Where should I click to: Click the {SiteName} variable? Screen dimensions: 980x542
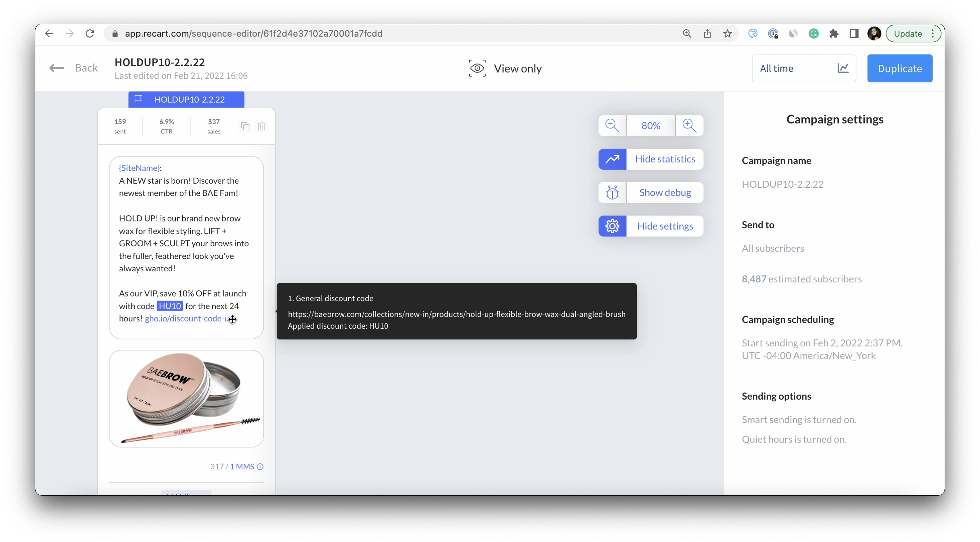click(140, 168)
